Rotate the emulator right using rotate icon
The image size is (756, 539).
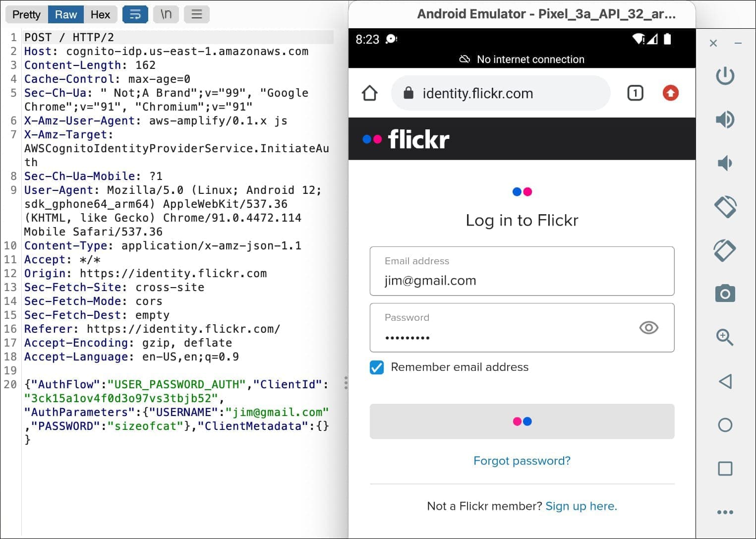pos(725,250)
